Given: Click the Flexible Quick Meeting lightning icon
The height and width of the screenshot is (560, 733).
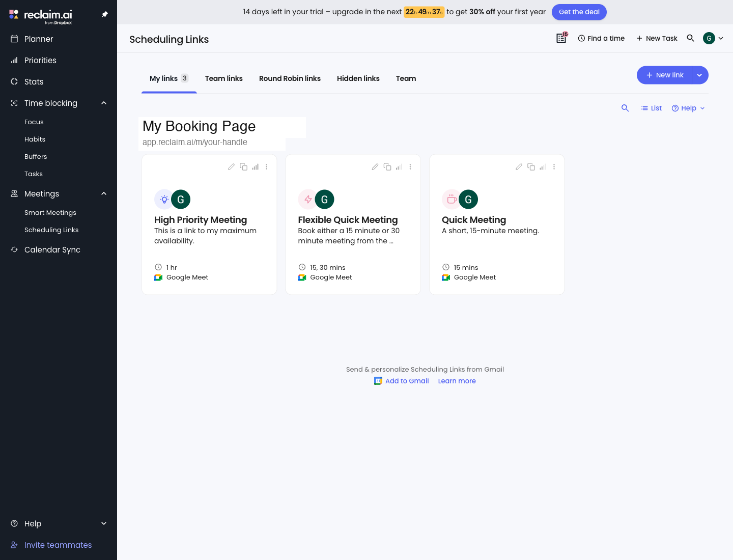Looking at the screenshot, I should coord(308,200).
